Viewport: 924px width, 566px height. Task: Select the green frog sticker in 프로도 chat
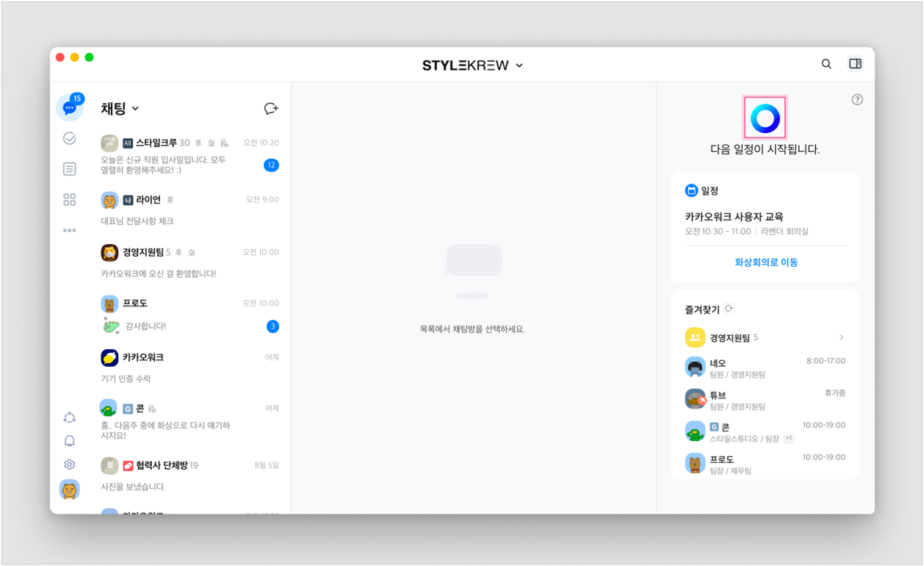111,326
